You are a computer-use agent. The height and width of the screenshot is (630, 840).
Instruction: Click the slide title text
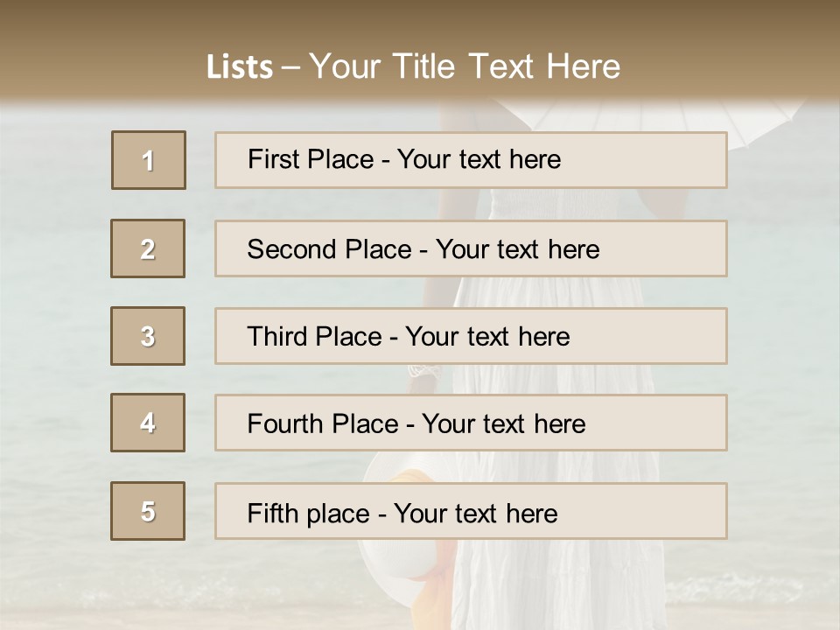413,66
